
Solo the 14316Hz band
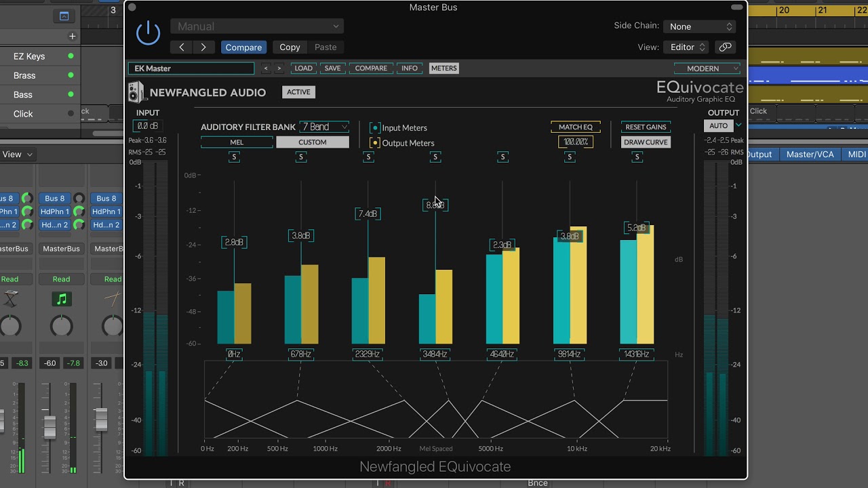[x=637, y=157]
